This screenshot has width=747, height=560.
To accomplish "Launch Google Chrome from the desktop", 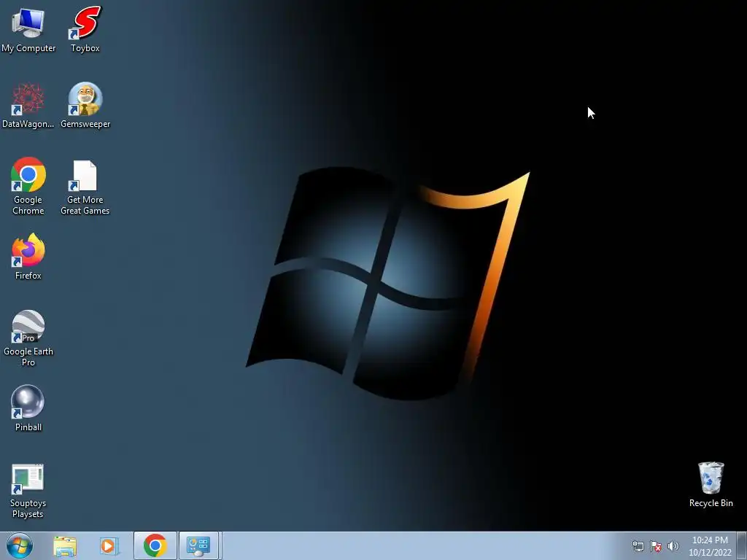I will 28,186.
